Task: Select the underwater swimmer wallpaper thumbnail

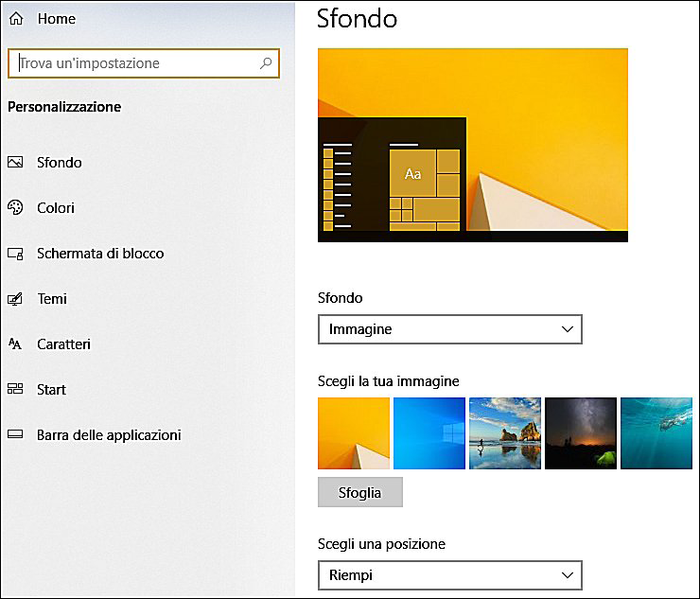Action: click(656, 433)
